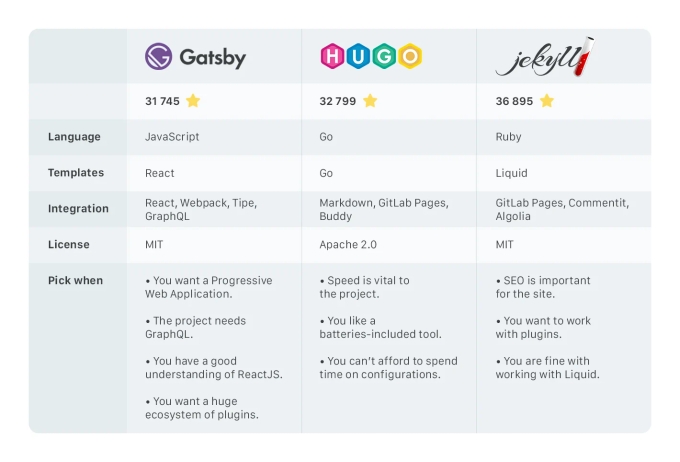Viewport: 680px width, 462px height.
Task: Select the License row label
Action: click(x=69, y=245)
